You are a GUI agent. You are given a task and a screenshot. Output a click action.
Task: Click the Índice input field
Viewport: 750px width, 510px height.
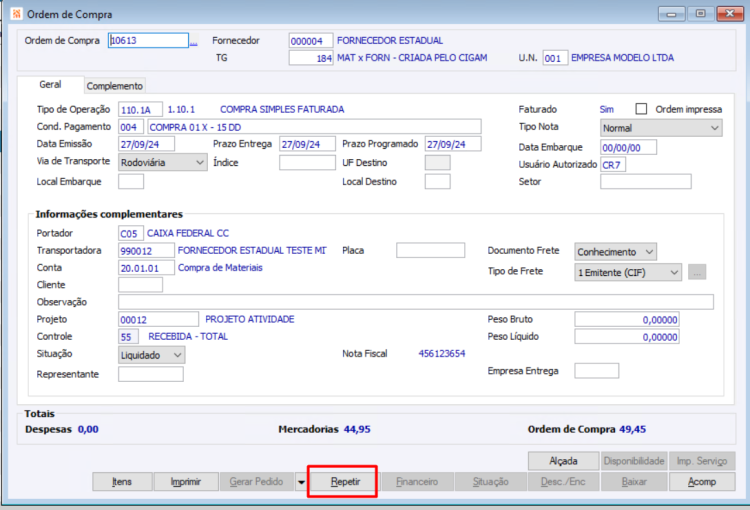(307, 163)
